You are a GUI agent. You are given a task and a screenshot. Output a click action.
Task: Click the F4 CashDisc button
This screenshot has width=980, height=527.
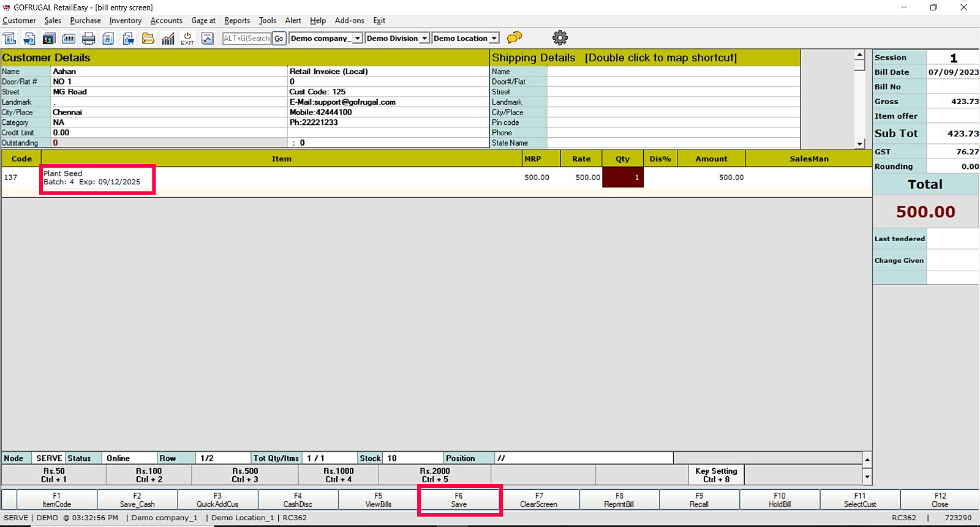tap(298, 500)
